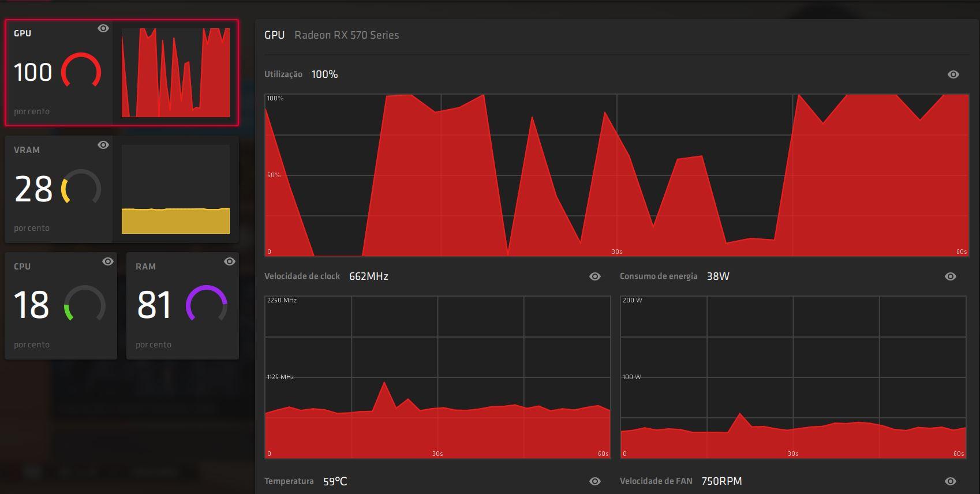Toggle the CPU card eye icon
This screenshot has height=494, width=980.
click(x=108, y=261)
